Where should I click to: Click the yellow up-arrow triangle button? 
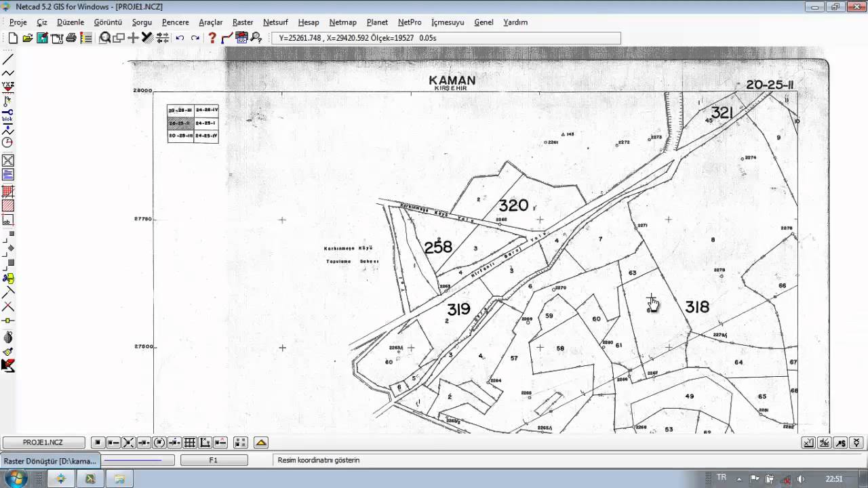pos(261,443)
